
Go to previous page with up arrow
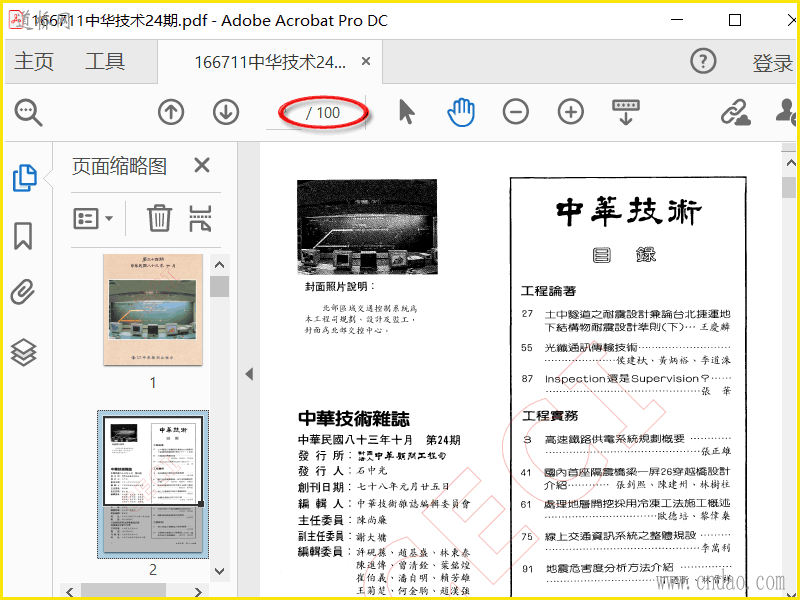pos(171,112)
